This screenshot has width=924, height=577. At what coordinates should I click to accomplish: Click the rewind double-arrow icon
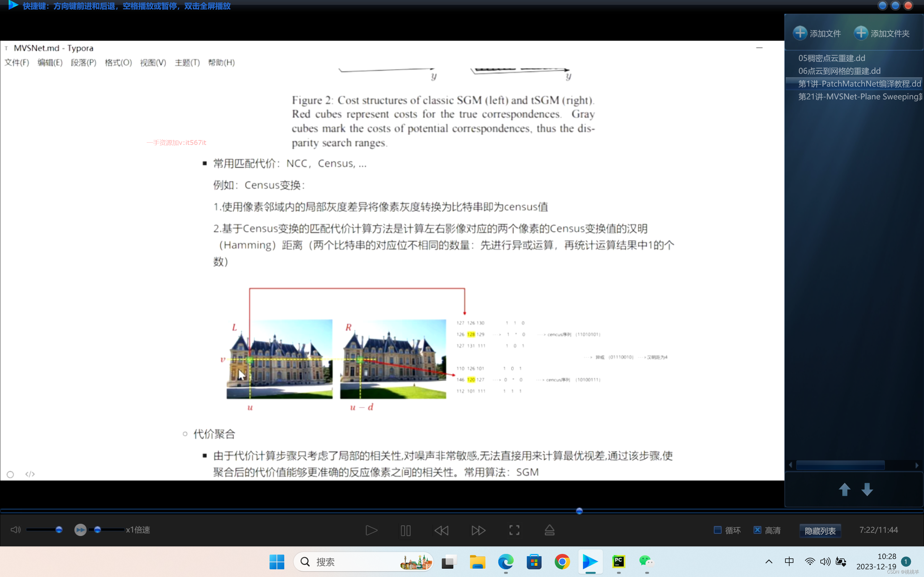(x=441, y=530)
